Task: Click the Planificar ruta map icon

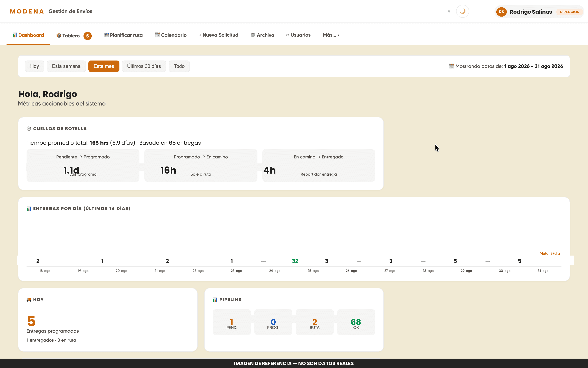Action: [x=106, y=35]
